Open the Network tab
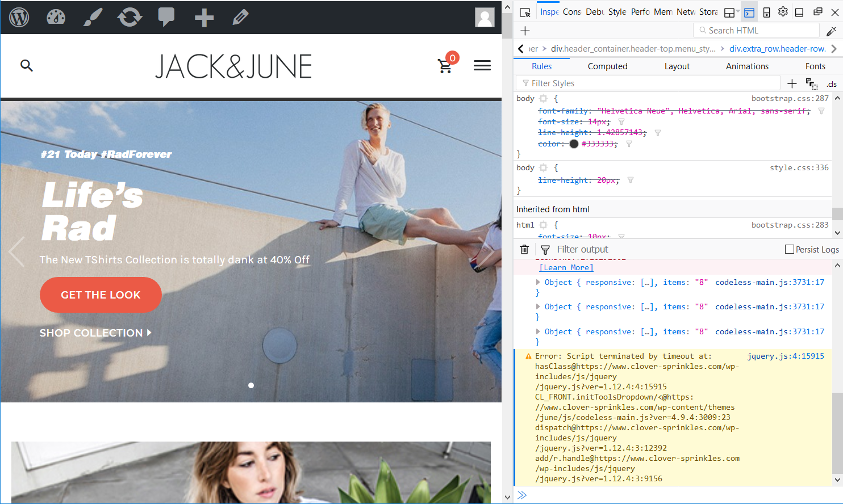The width and height of the screenshot is (843, 504). pos(686,12)
